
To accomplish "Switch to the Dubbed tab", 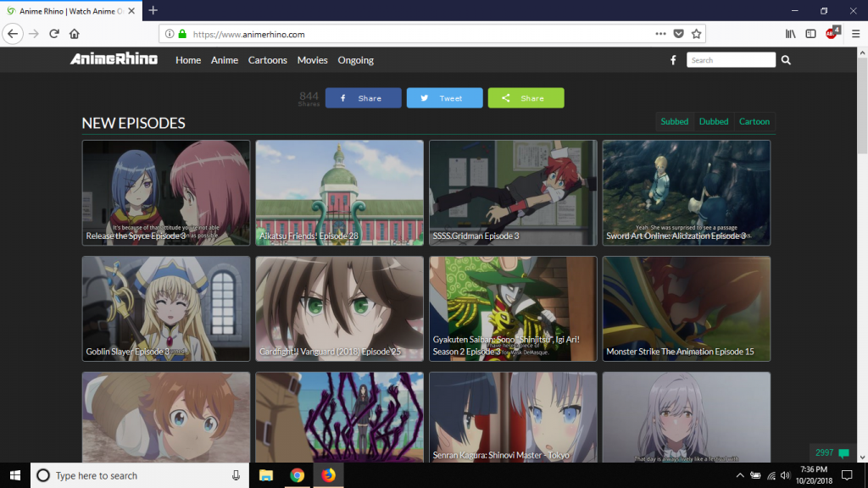I will pos(714,121).
